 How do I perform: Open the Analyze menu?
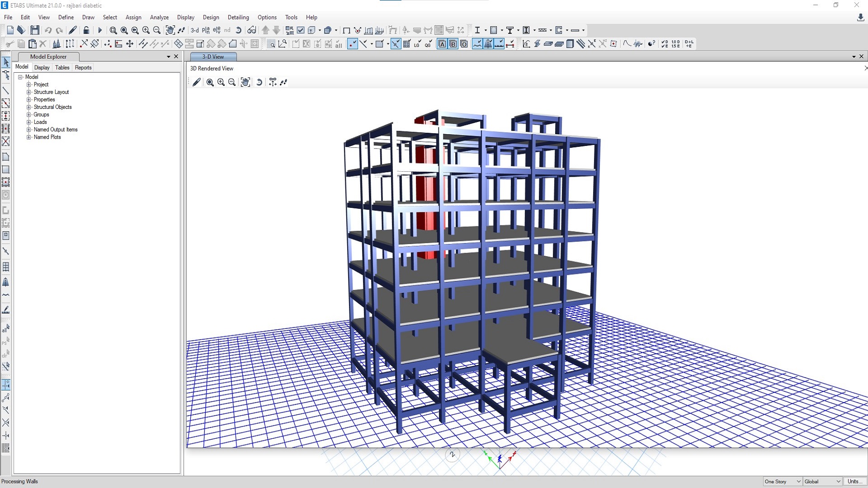159,17
